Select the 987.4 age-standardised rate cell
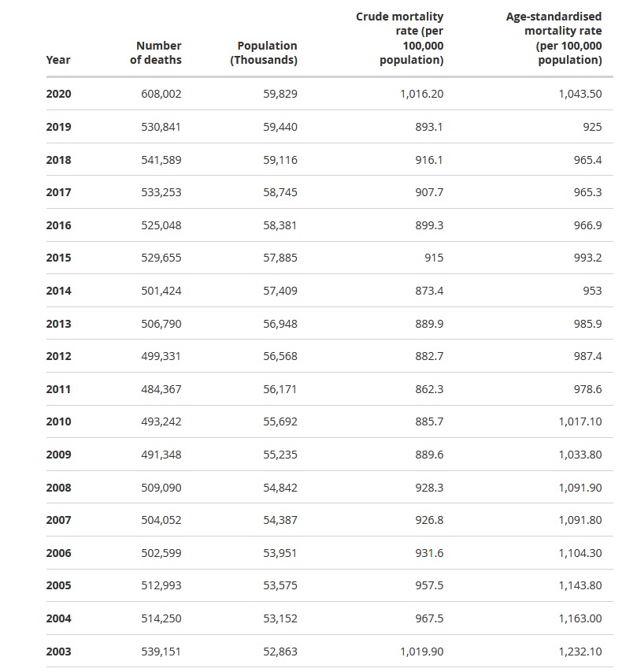This screenshot has width=637, height=672. pyautogui.click(x=587, y=356)
